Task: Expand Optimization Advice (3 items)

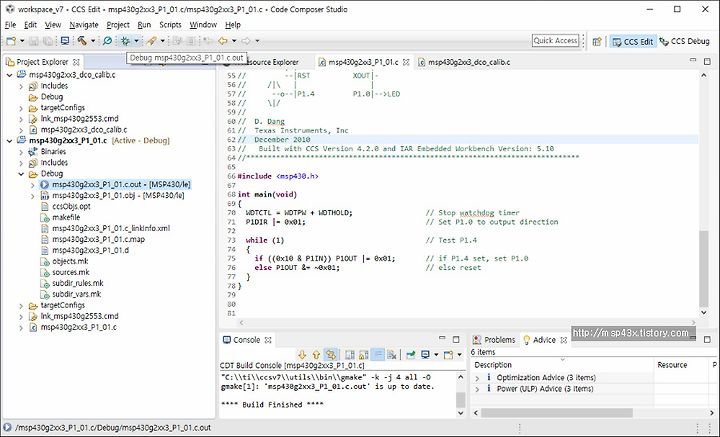Action: coord(477,378)
